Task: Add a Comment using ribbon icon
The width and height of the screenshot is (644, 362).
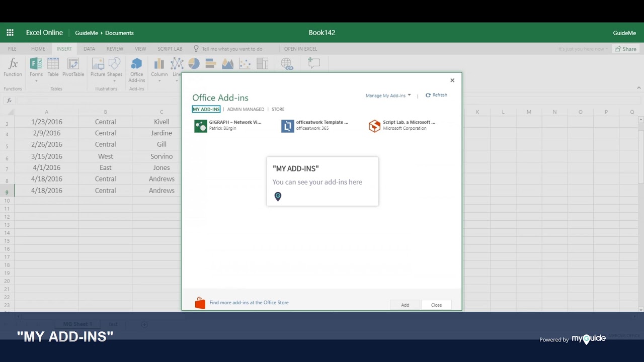Action: (x=313, y=63)
